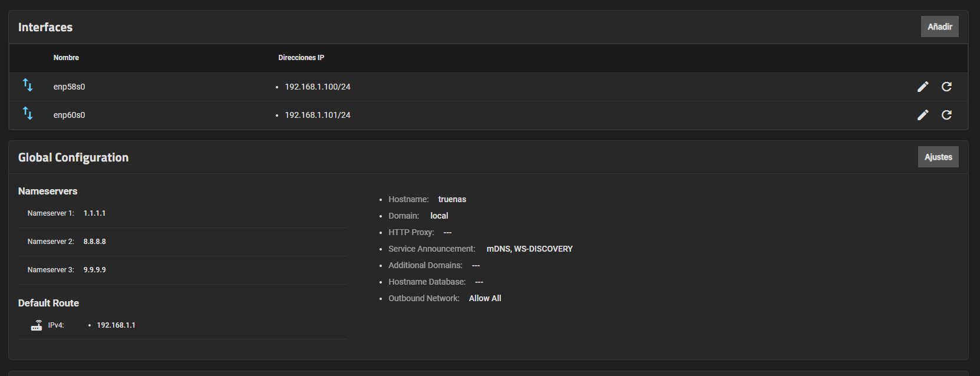The image size is (980, 376).
Task: Reset the enp58s0 interface configuration icon
Action: click(946, 87)
